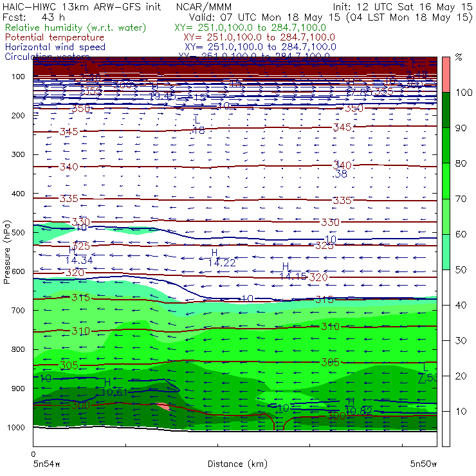Click the wind maximum label '14.34'
Screen dimensions: 476x476
click(x=79, y=261)
